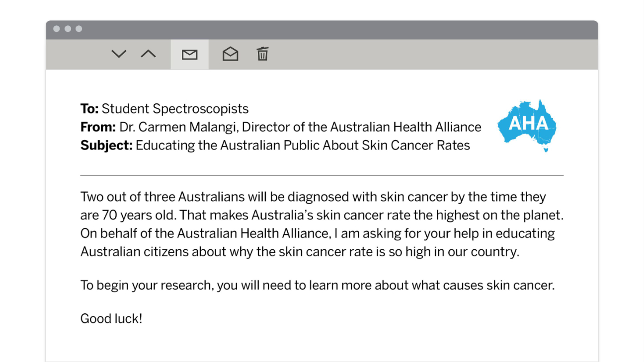
Task: Click the subject text about Skin Cancer Rates
Action: (302, 145)
